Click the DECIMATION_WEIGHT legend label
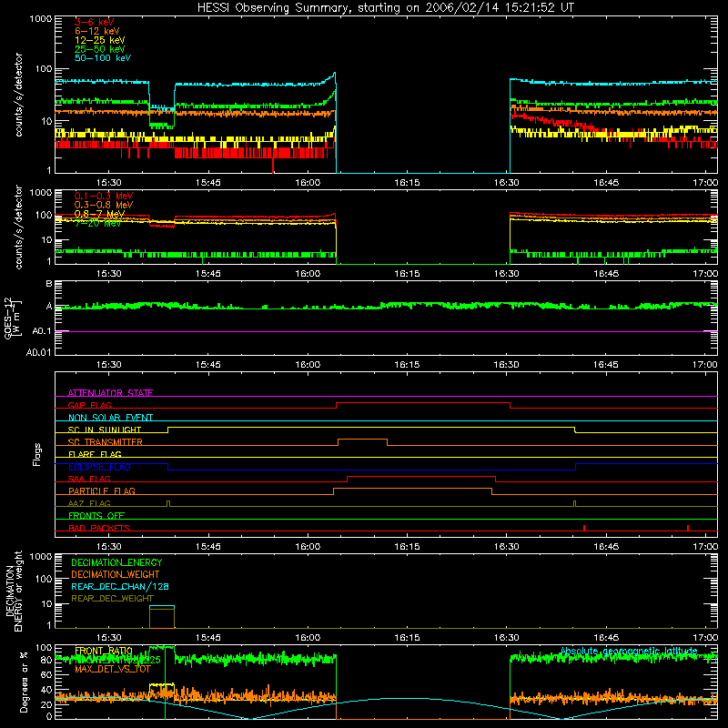Viewport: 728px width, 728px height. point(116,574)
